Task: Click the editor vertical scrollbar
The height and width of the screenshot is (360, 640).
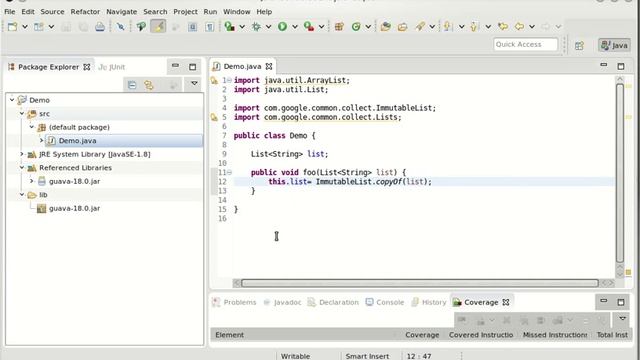Action: point(620,173)
